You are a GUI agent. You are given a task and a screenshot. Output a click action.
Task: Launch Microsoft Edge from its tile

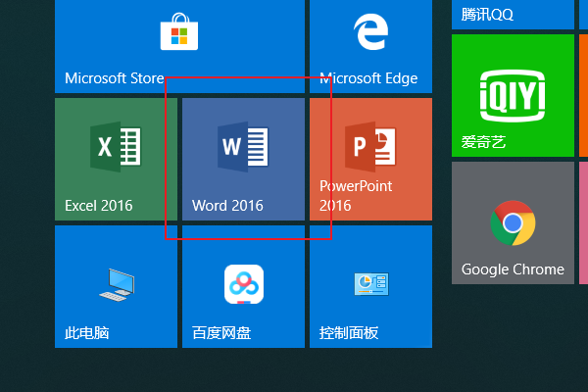pos(370,46)
